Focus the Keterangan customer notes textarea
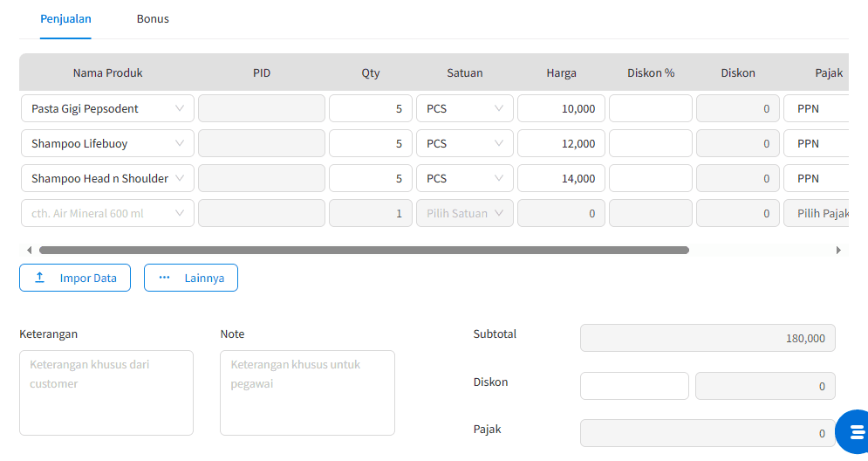 [x=106, y=393]
